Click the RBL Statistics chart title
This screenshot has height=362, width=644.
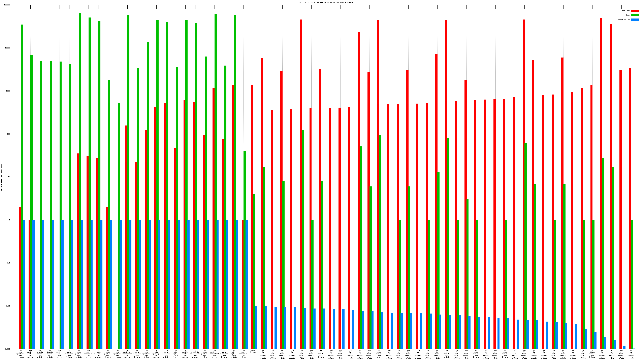click(x=325, y=2)
